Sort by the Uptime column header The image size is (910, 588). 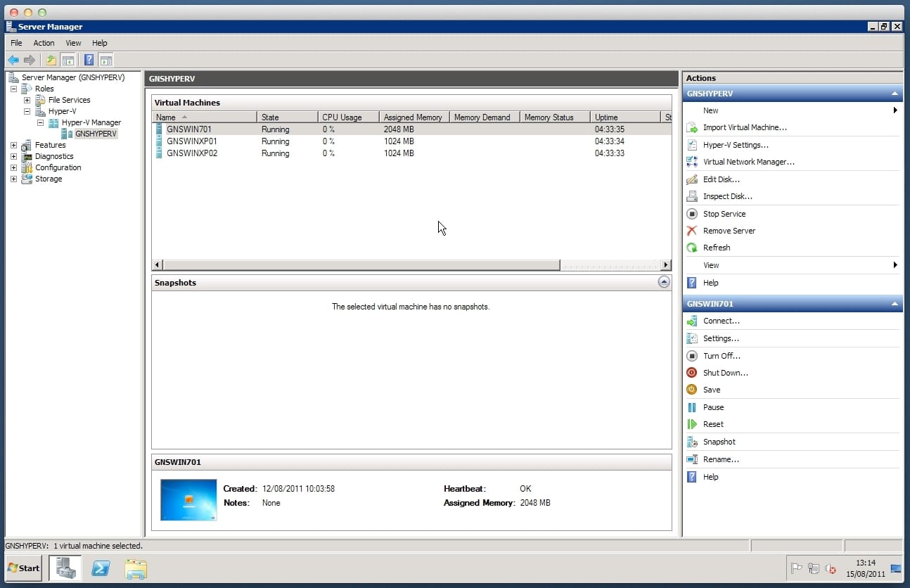pos(626,117)
